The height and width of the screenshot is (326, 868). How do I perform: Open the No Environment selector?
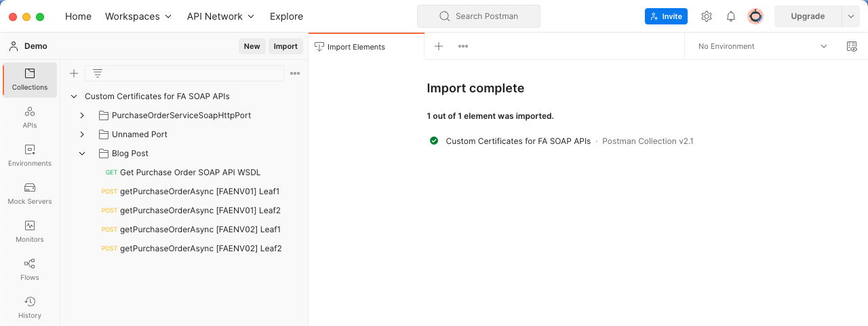(762, 46)
